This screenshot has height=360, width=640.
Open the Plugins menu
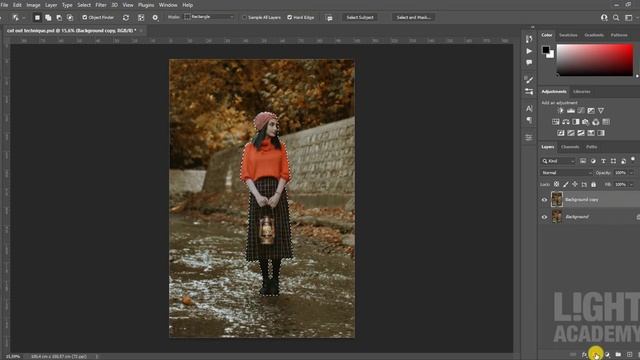146,5
